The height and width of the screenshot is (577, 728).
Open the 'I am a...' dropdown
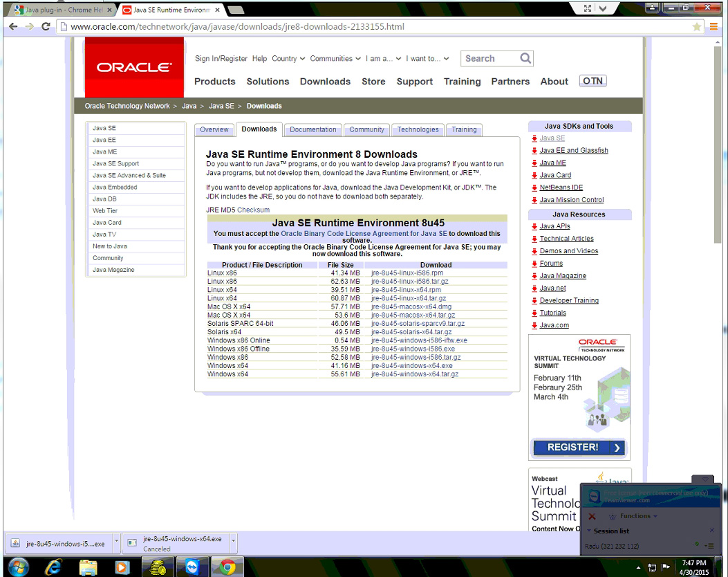coord(383,59)
